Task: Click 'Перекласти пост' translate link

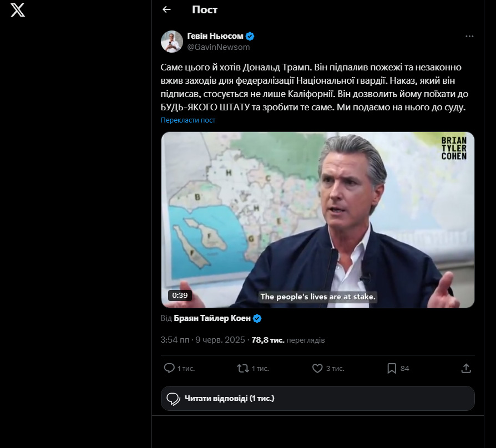Action: [x=188, y=120]
